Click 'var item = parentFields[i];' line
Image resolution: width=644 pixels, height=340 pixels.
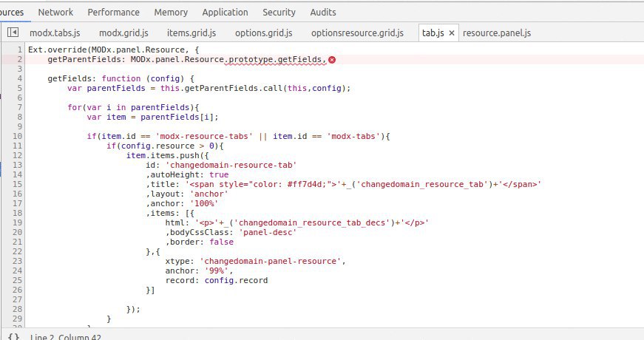tap(152, 117)
